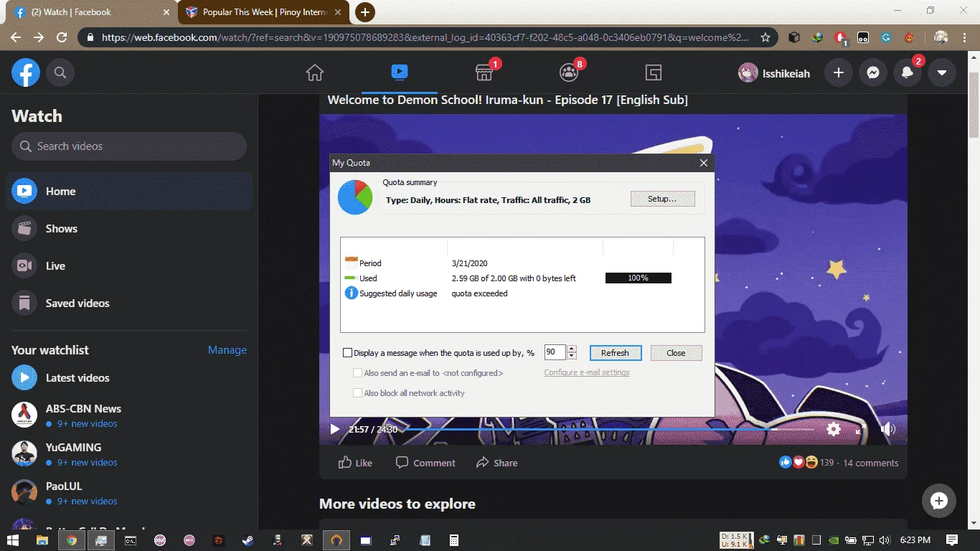Open Steam from the taskbar

tap(248, 540)
